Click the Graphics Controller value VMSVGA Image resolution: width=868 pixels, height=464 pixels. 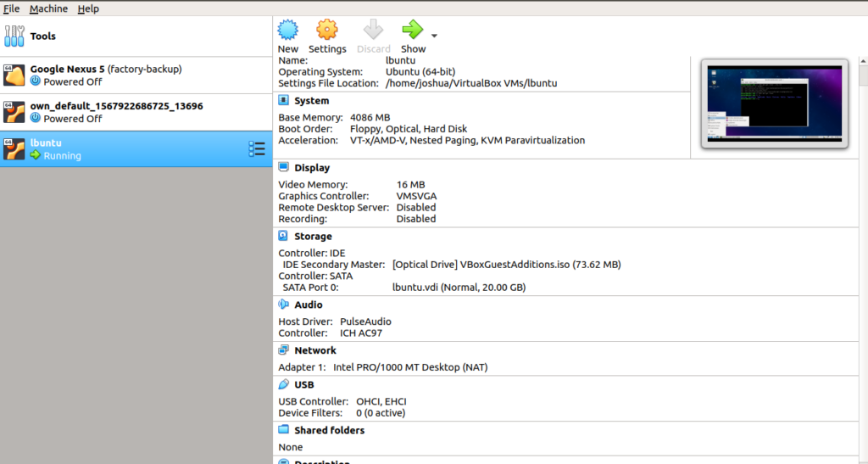click(x=416, y=196)
